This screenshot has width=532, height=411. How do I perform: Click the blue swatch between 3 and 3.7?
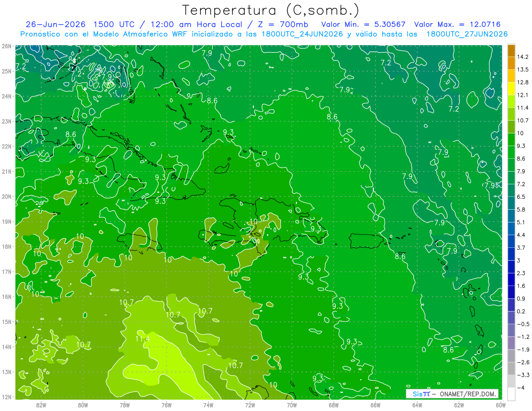(x=512, y=254)
